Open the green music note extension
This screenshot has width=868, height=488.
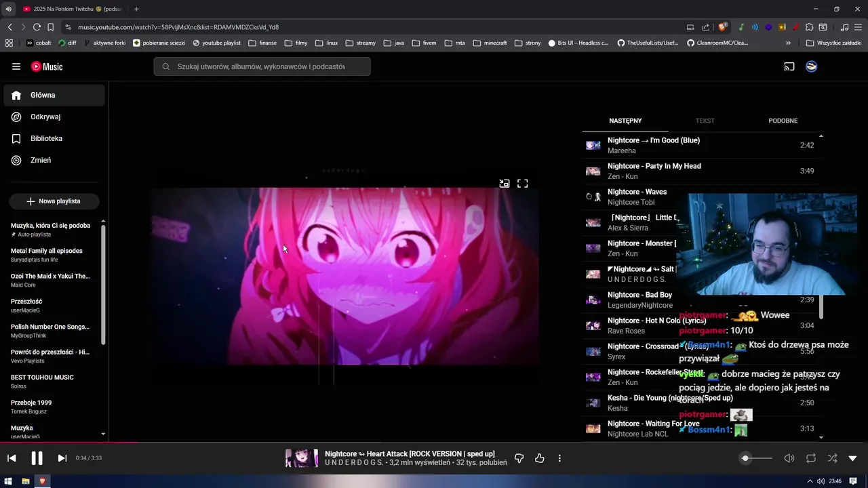[741, 27]
